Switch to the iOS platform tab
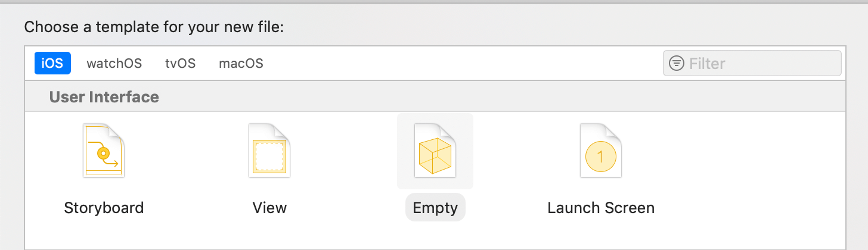 coord(52,63)
